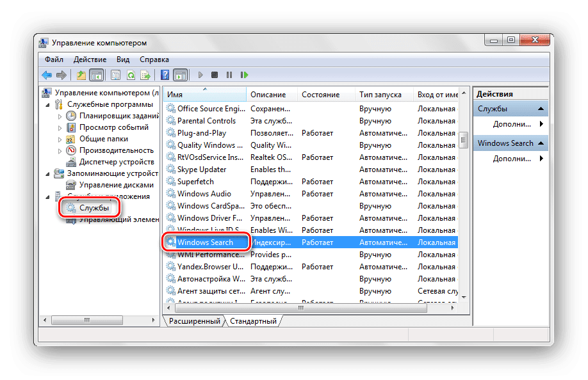Click the Управление компьютером root node
Screen dimensions: 588x380
click(101, 93)
